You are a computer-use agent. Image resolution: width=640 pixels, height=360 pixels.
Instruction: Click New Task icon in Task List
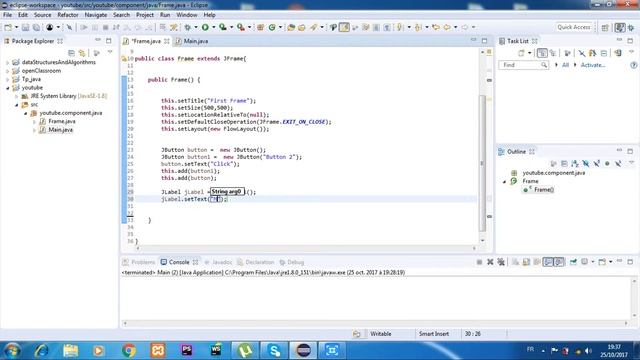pos(521,53)
